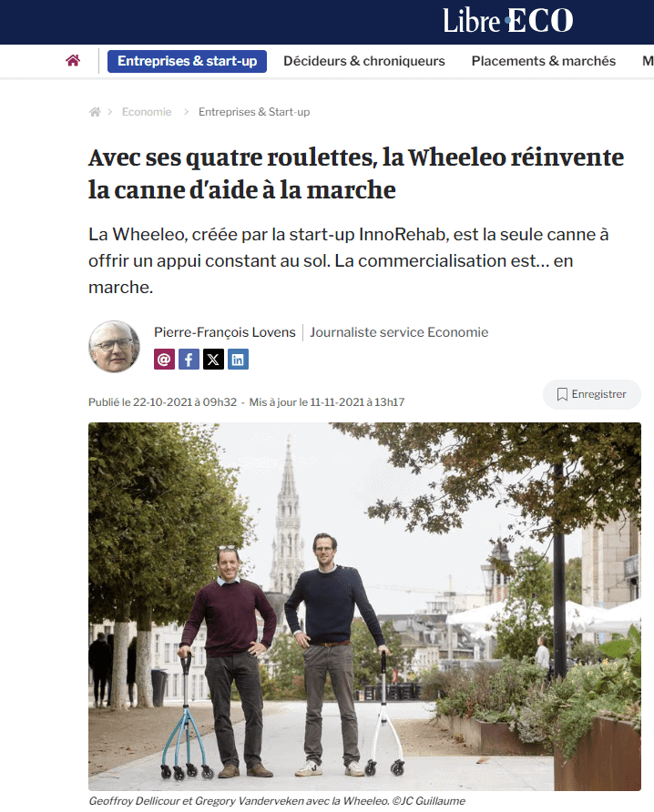This screenshot has height=812, width=654.
Task: Open Décideurs & chroniqueurs menu
Action: 364,61
